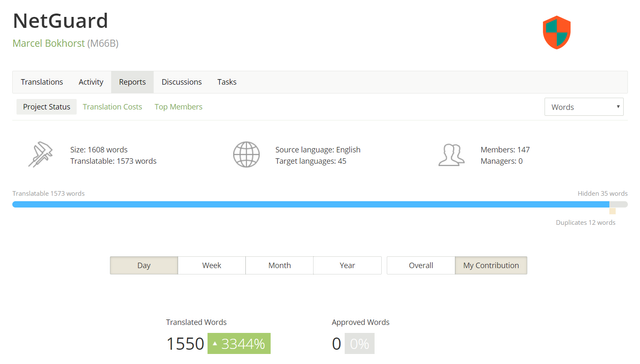
Task: Open the Translation Costs report link
Action: [x=112, y=107]
